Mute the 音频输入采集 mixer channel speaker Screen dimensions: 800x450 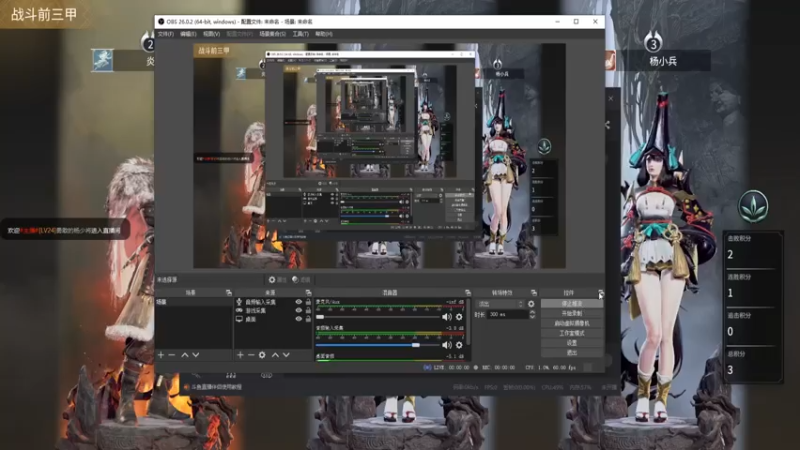447,345
